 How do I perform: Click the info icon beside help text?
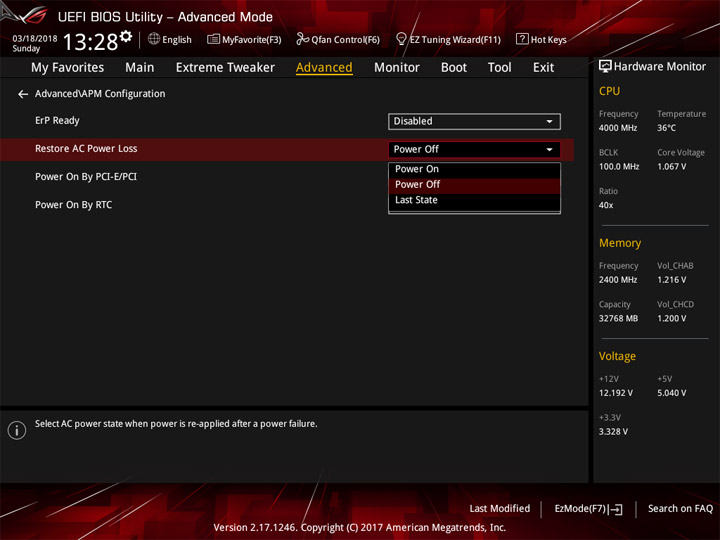(x=17, y=430)
